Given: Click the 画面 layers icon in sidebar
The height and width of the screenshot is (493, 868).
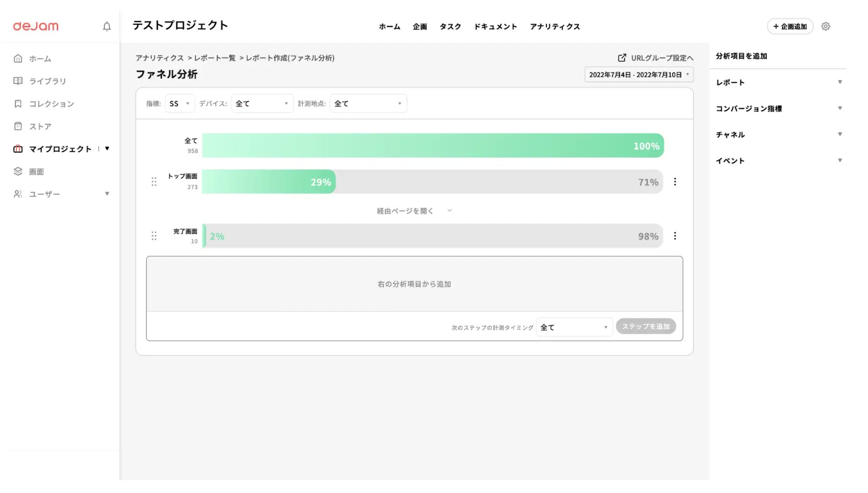Looking at the screenshot, I should pyautogui.click(x=18, y=171).
